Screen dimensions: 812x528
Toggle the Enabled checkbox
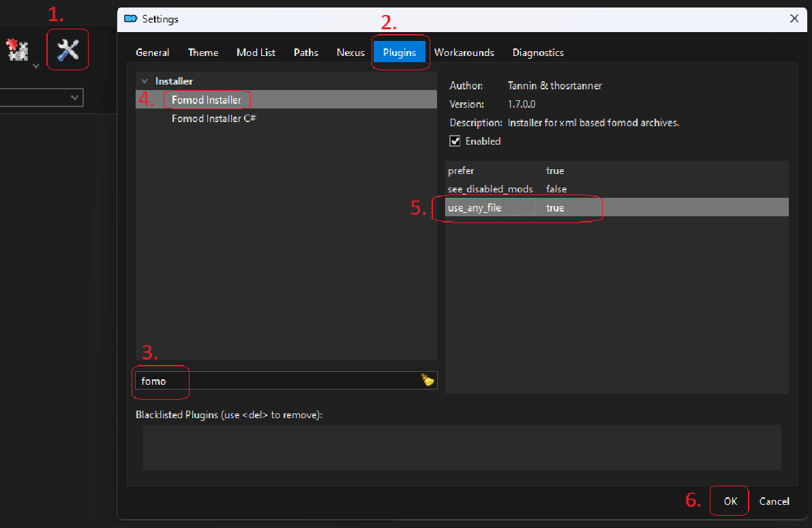pyautogui.click(x=455, y=141)
